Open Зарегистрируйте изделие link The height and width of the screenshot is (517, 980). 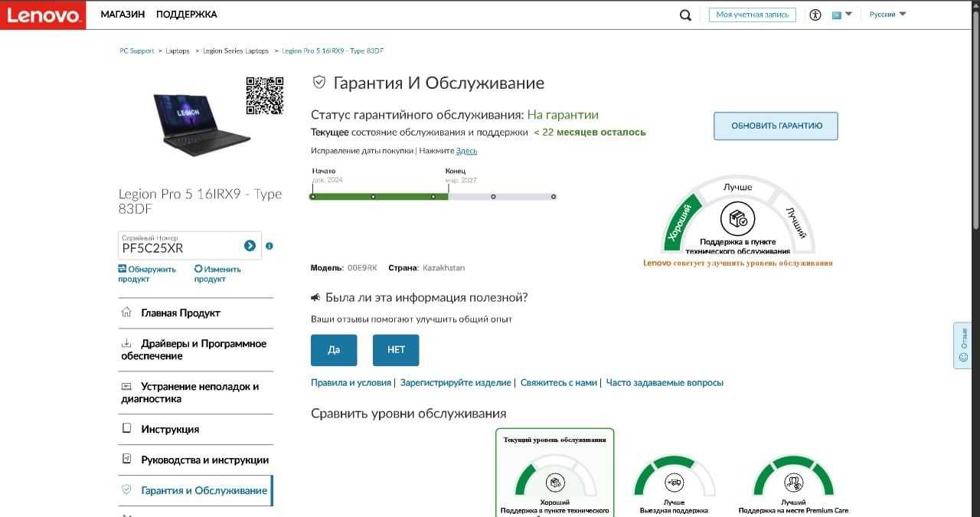456,383
